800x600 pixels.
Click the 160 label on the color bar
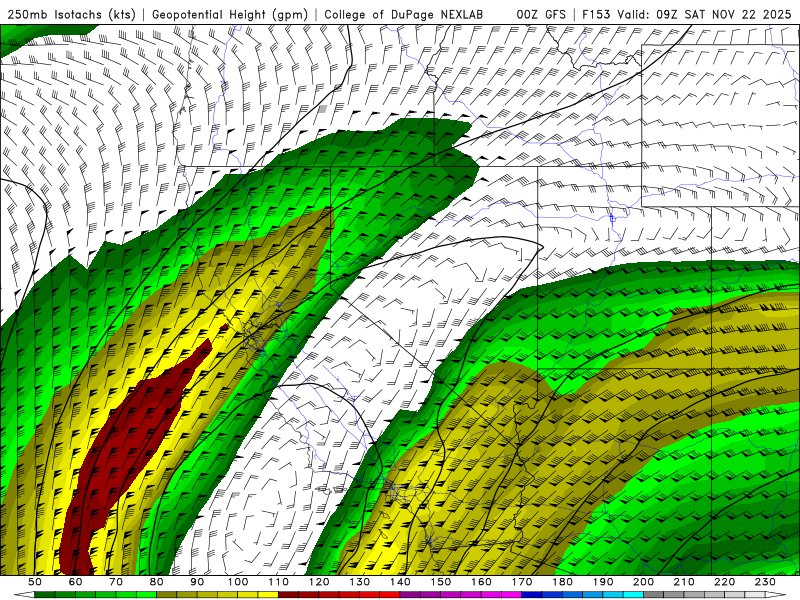coord(481,582)
